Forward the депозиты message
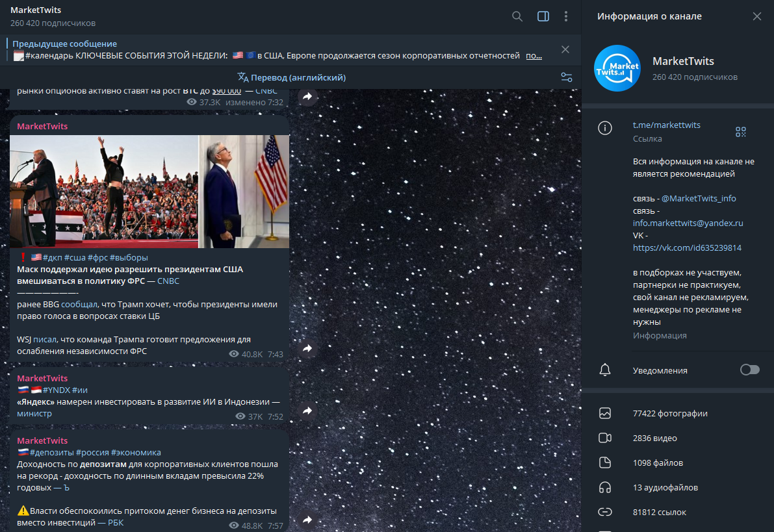The image size is (774, 532). (x=307, y=520)
